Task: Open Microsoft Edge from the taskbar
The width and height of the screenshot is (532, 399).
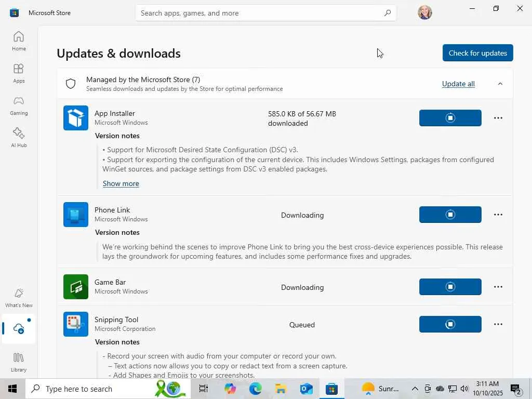Action: pos(256,389)
